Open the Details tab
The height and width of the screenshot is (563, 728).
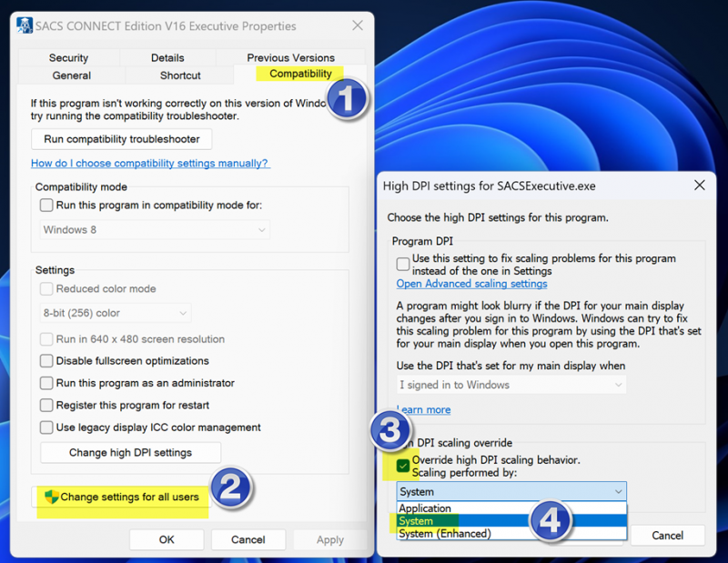point(167,57)
